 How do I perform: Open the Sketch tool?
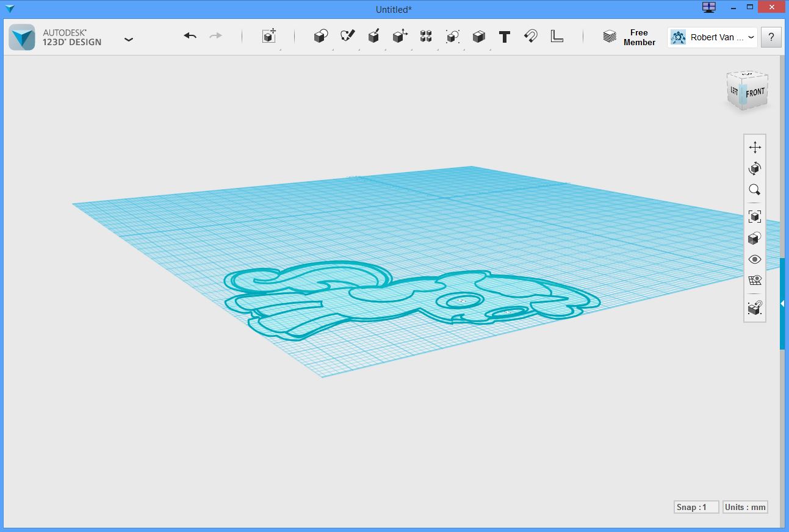[347, 36]
